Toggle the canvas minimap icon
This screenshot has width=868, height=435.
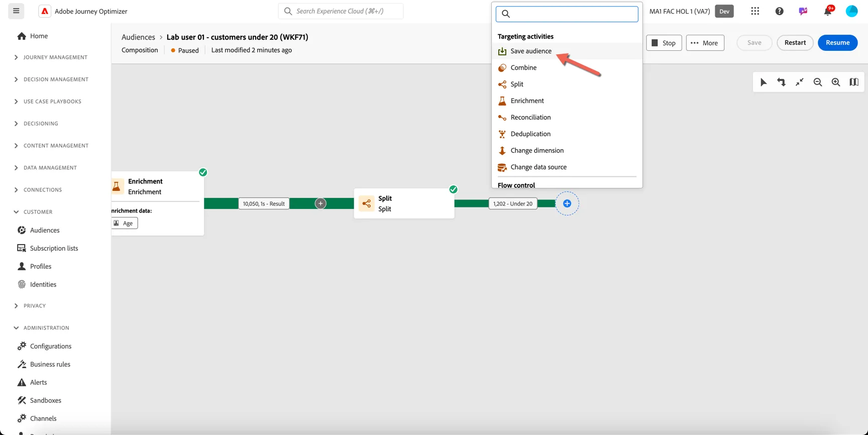tap(854, 82)
